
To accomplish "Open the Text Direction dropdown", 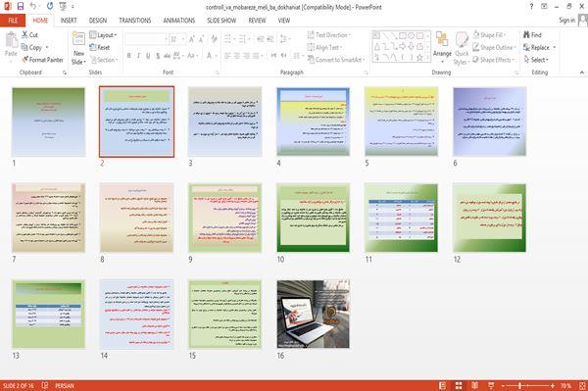I will 329,35.
